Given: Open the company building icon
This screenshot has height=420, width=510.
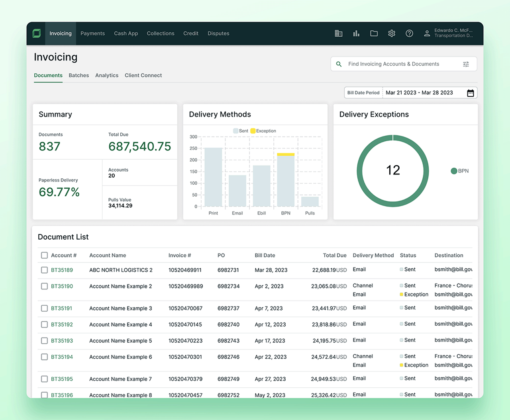Looking at the screenshot, I should click(x=339, y=33).
